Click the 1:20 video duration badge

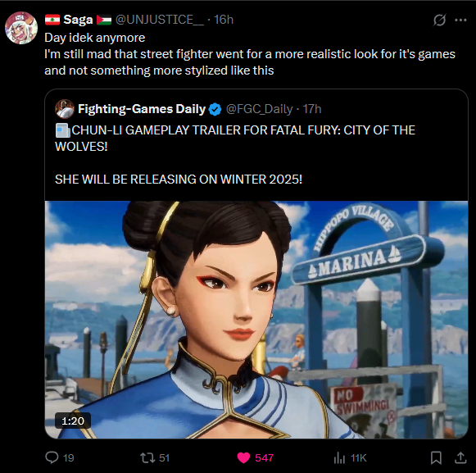[73, 421]
